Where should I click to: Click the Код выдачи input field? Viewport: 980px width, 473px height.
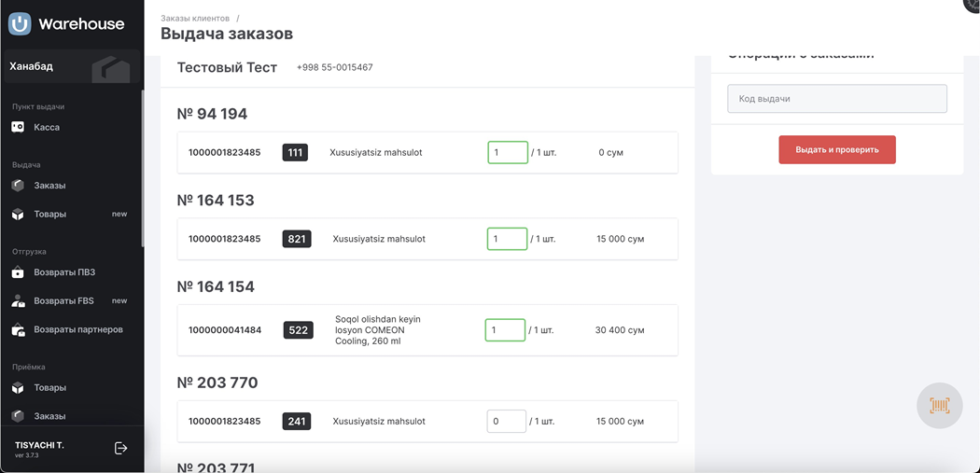click(836, 99)
